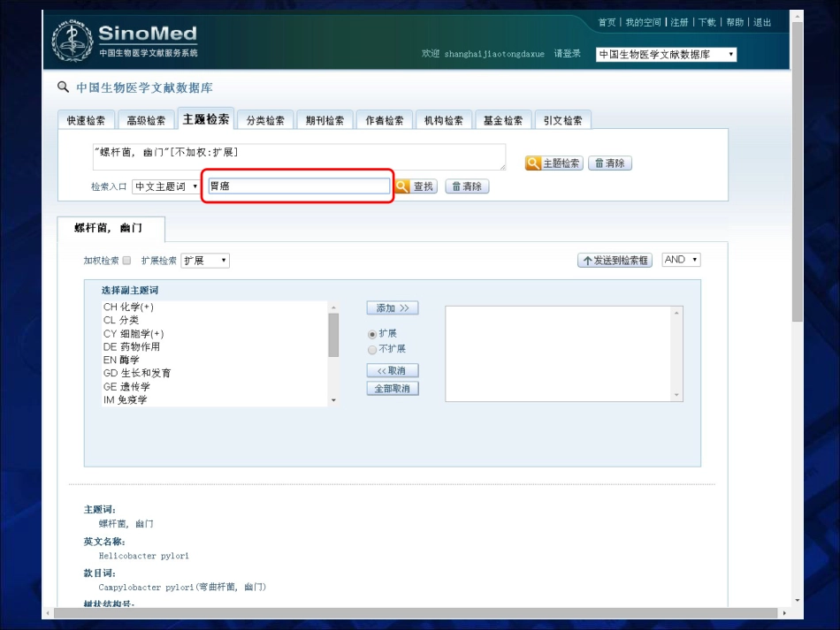
Task: Click the 发送到检索框 up-arrow button
Action: (615, 260)
